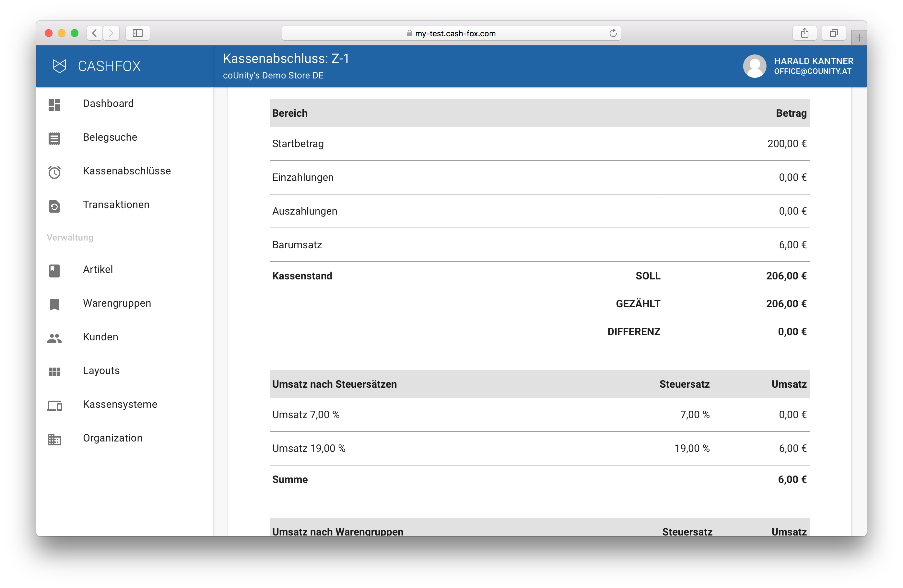Toggle the Safari sidebar button

click(x=137, y=33)
